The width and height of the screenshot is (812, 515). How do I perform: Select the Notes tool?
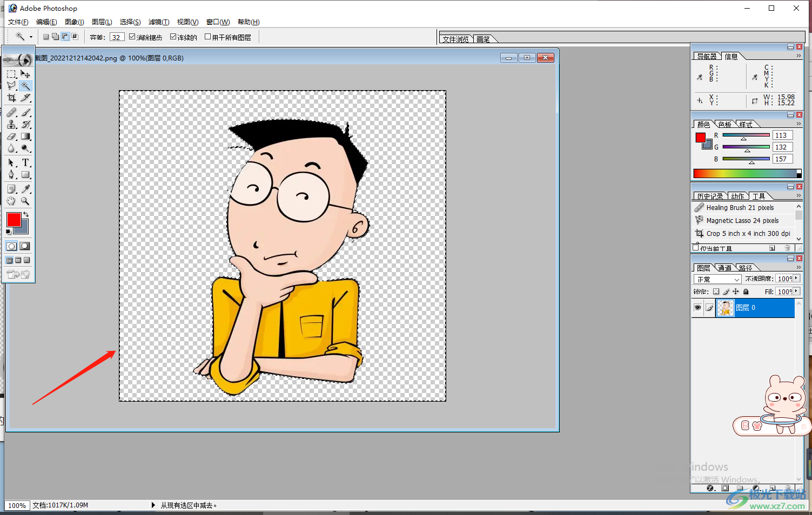click(x=11, y=189)
